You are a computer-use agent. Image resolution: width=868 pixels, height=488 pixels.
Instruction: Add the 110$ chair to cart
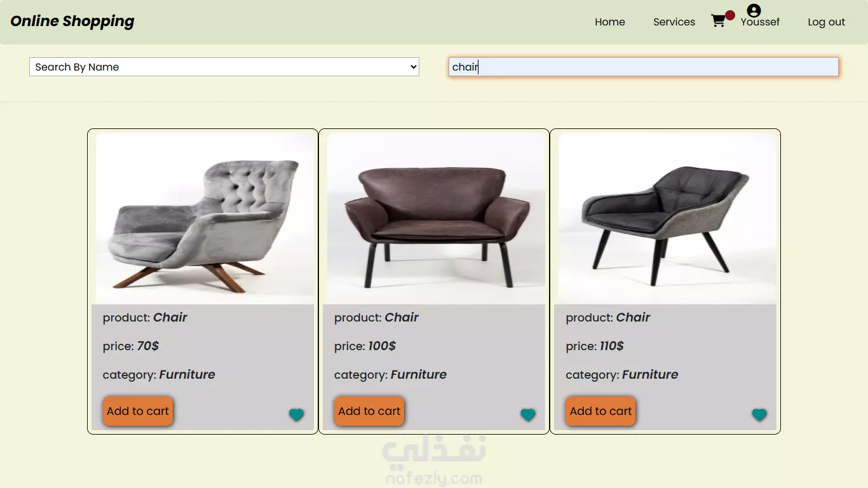(x=600, y=411)
